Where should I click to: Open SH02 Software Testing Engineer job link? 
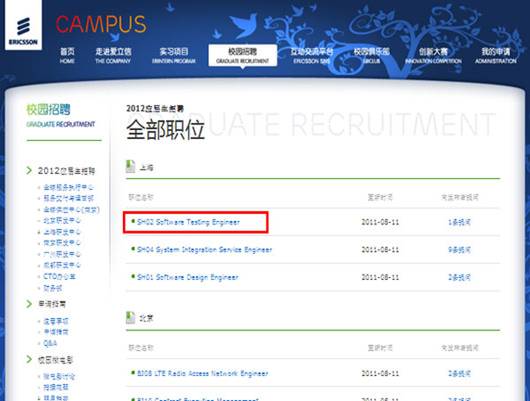tap(188, 222)
